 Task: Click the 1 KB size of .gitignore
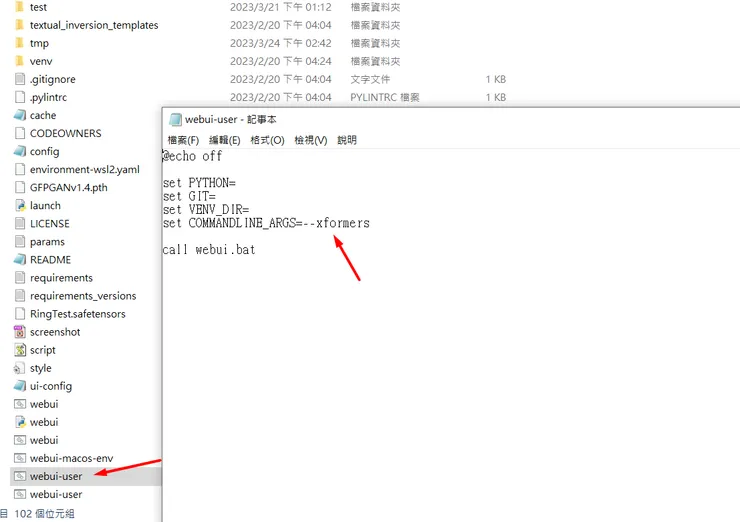pyautogui.click(x=496, y=79)
